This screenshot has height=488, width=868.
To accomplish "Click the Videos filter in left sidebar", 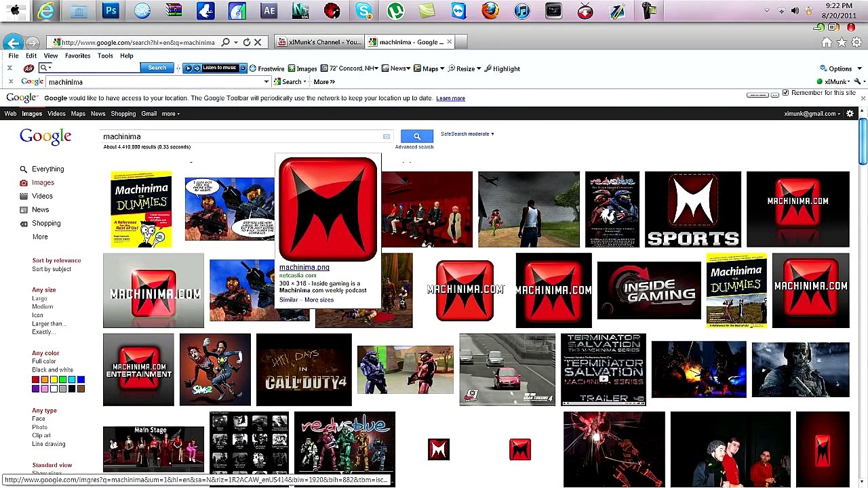I will pos(42,196).
